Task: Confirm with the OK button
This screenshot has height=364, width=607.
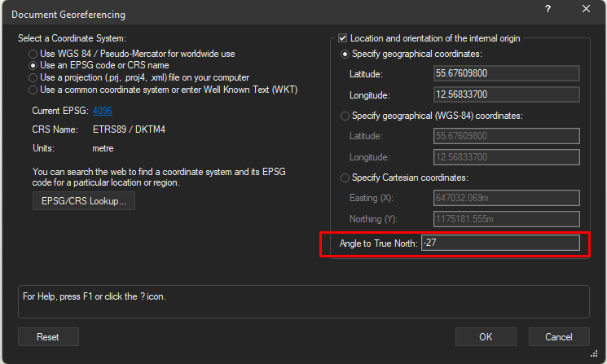Action: point(486,337)
